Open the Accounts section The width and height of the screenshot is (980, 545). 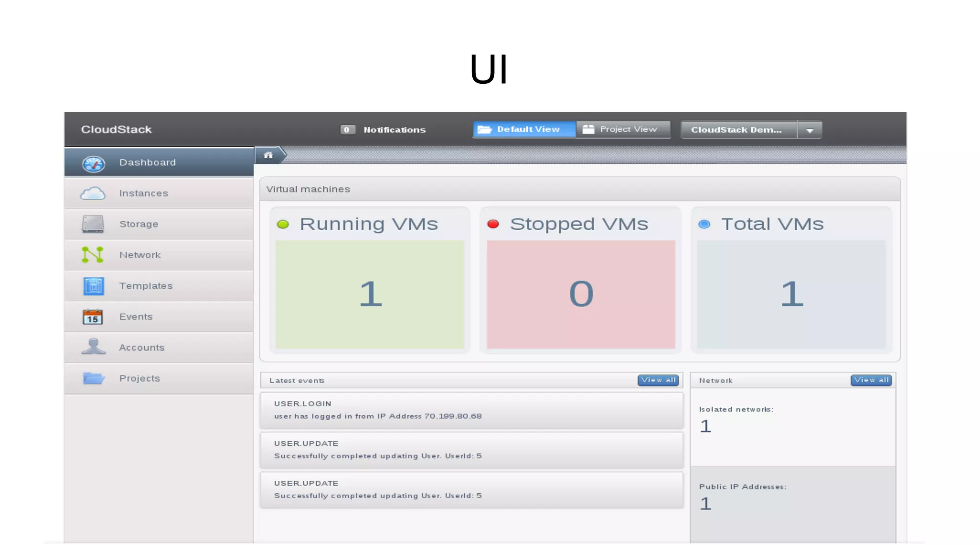159,347
